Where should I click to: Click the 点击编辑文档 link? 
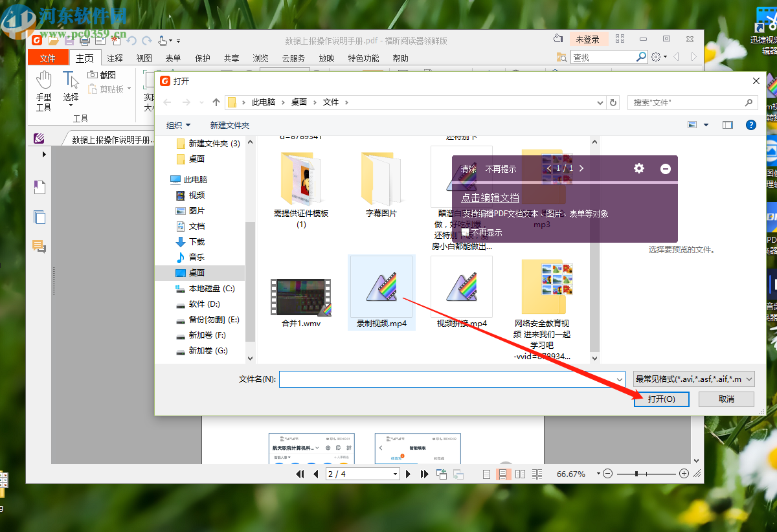point(490,197)
